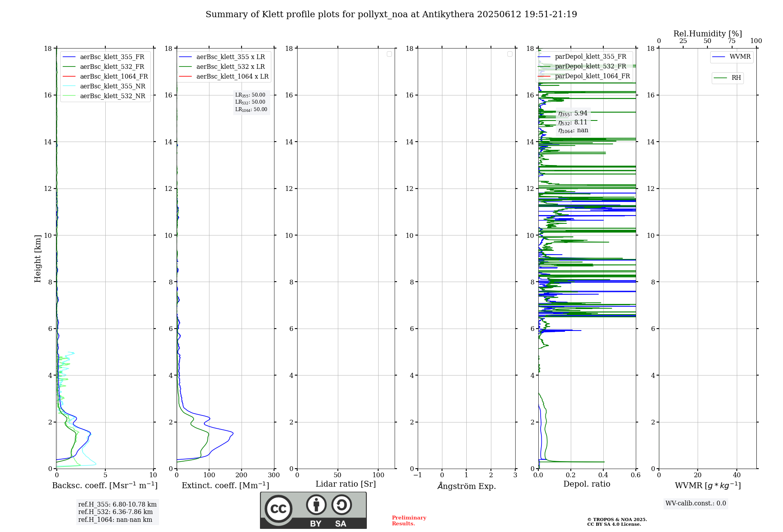Click ref.H_355: 6.80-10.78 km text
Screen dimensions: 783x532
point(117,505)
